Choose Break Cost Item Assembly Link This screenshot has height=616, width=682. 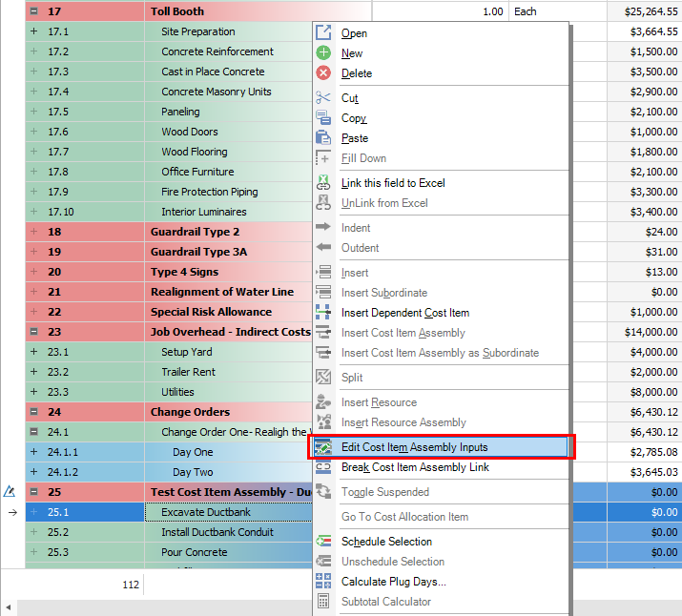[x=415, y=467]
